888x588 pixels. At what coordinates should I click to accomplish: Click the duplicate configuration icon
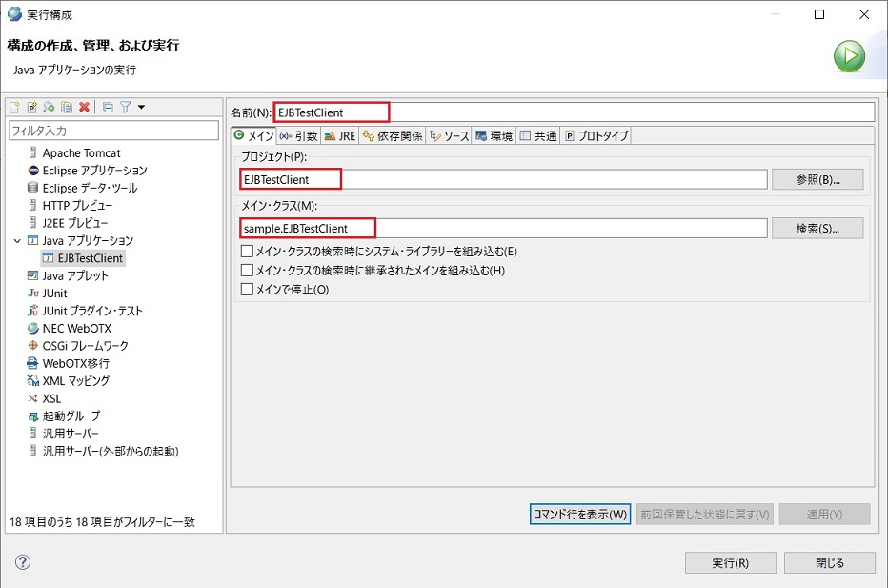coord(66,107)
